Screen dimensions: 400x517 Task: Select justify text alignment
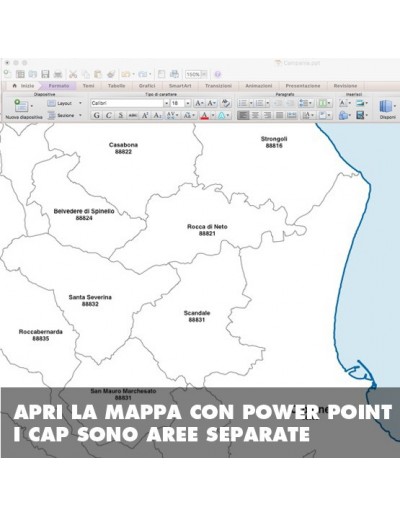tap(280, 115)
